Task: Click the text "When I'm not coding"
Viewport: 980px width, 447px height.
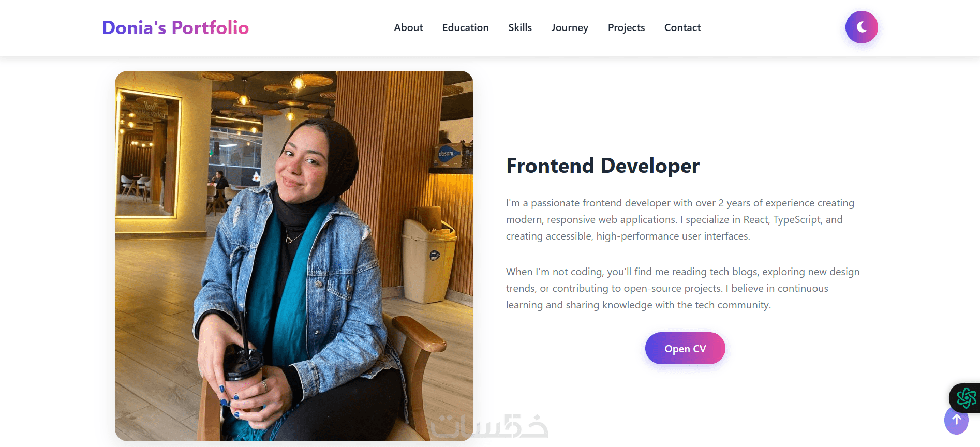Action: tap(554, 272)
